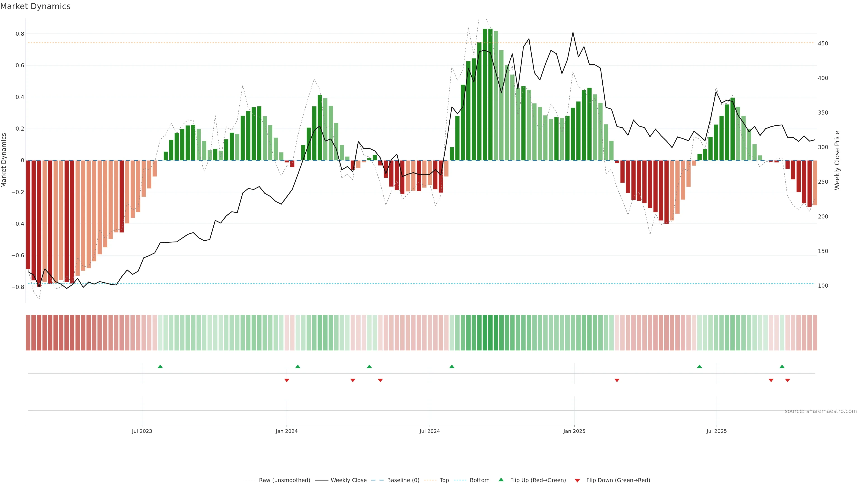
Task: Click the rightmost green flip-up triangle marker
Action: 782,366
